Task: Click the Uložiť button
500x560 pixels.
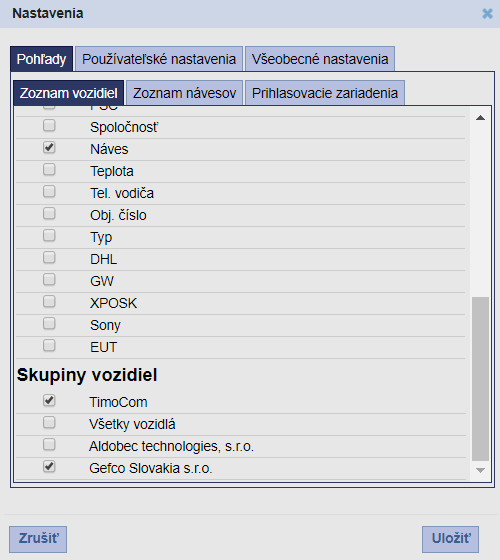Action: point(450,539)
